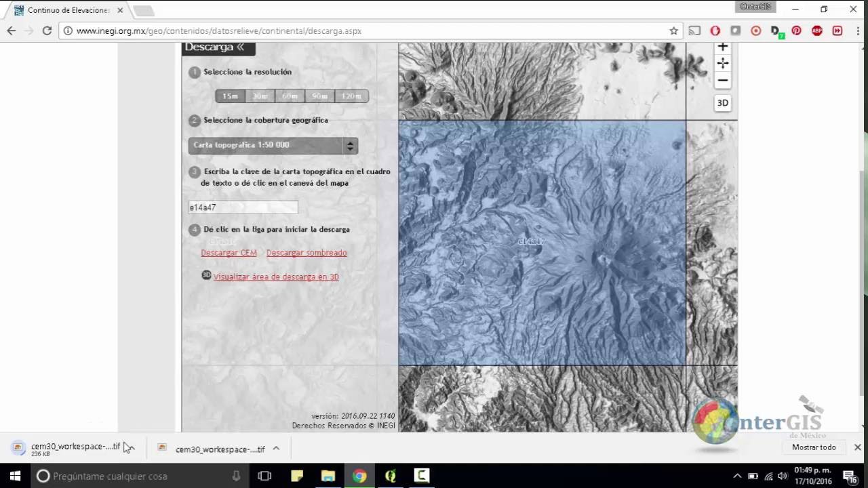
Task: Click the gray square extension icon
Action: [x=735, y=30]
